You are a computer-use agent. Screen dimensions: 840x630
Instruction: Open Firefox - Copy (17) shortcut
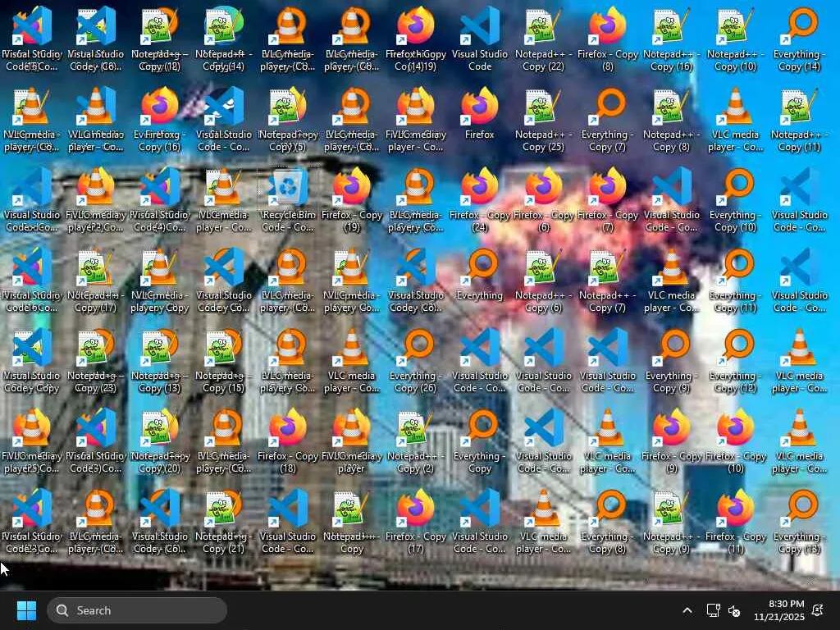point(415,521)
